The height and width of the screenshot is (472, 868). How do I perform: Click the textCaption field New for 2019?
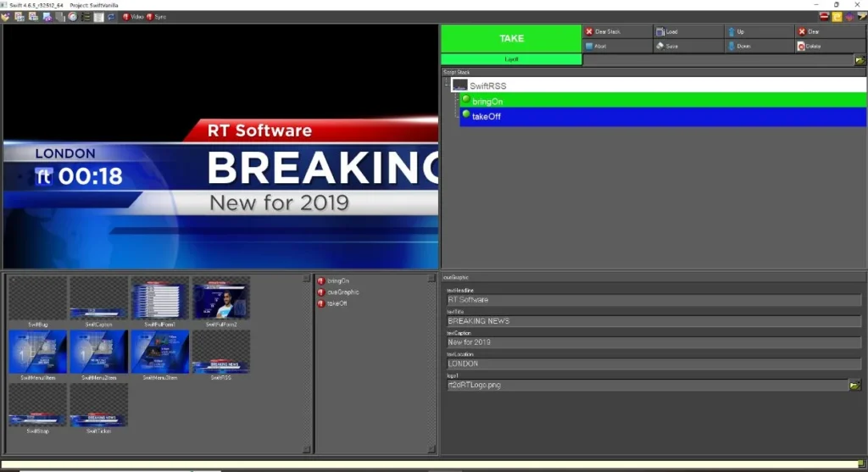coord(654,342)
